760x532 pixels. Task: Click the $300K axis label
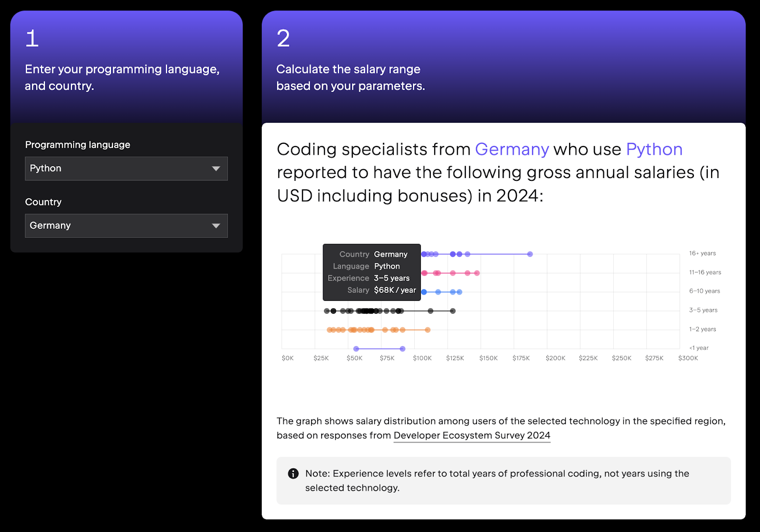pyautogui.click(x=688, y=358)
